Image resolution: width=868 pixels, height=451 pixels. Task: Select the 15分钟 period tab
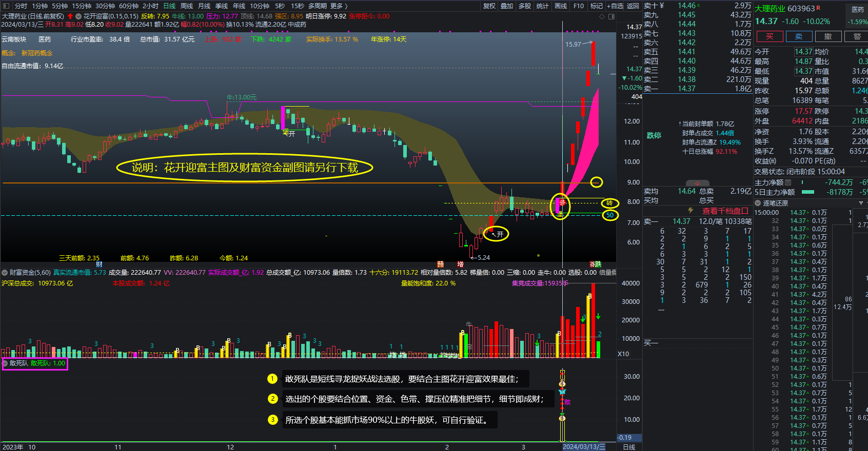[x=82, y=6]
